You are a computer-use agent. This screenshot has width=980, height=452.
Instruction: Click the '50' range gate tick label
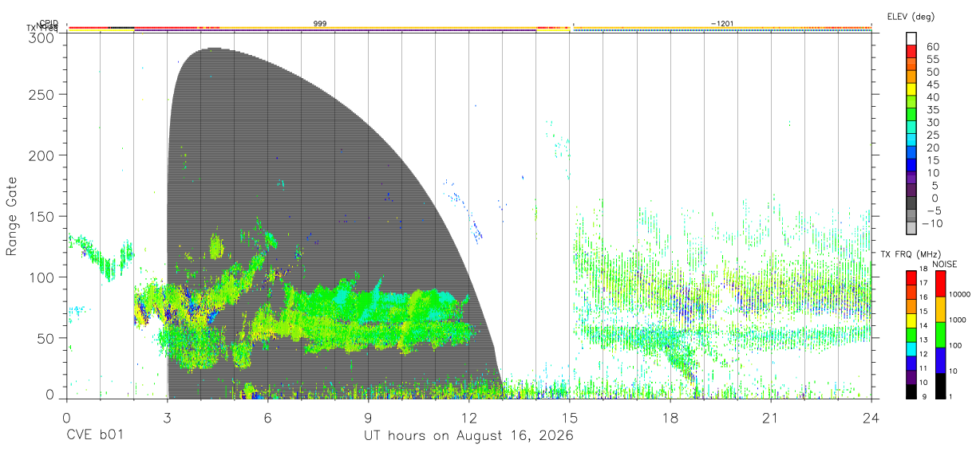click(44, 337)
